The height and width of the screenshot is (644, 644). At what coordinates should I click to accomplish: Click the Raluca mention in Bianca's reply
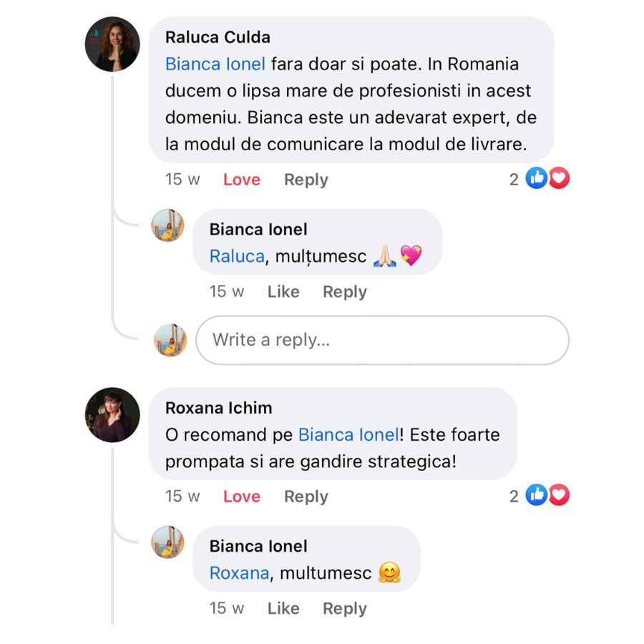pos(236,256)
